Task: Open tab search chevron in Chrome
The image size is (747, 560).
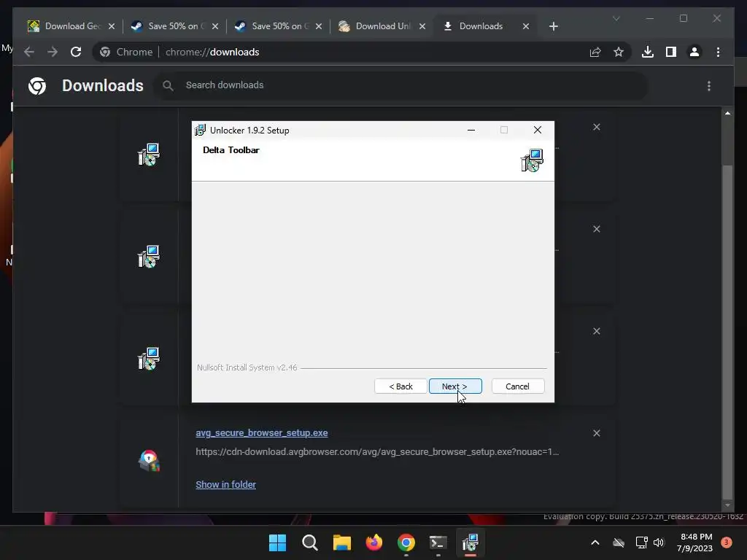Action: point(616,18)
